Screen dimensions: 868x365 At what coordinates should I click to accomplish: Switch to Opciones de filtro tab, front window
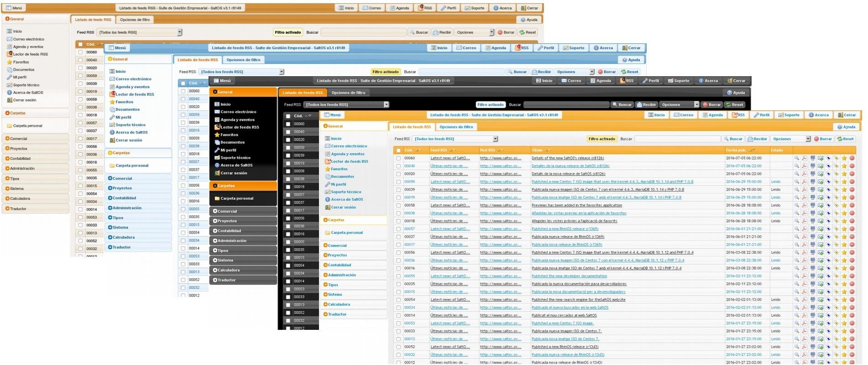click(x=456, y=127)
